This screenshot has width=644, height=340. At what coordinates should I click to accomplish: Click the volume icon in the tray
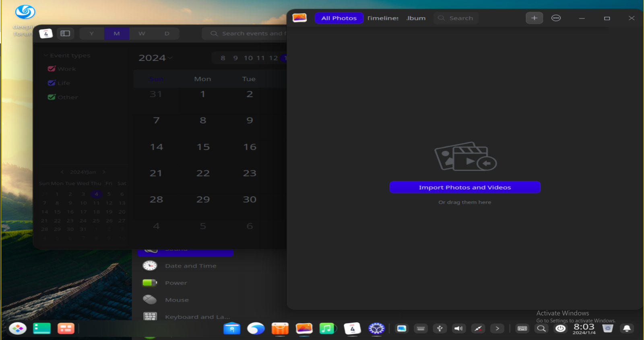(458, 329)
